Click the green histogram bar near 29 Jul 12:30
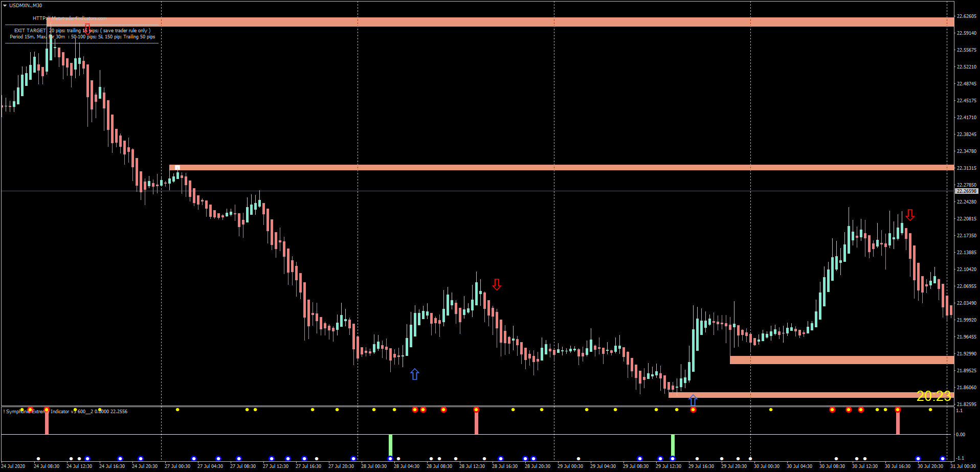The height and width of the screenshot is (472, 980). 673,442
